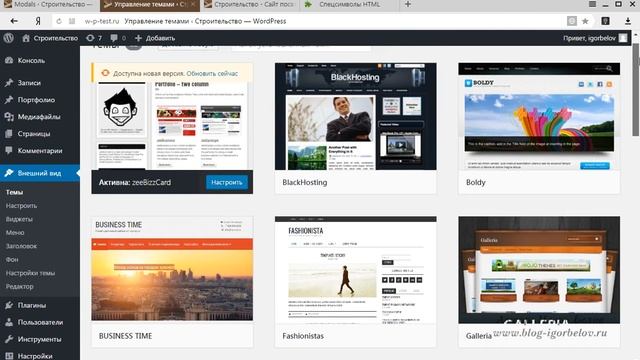Click the wrench icon beside Инструменты
640x360 pixels.
point(9,339)
